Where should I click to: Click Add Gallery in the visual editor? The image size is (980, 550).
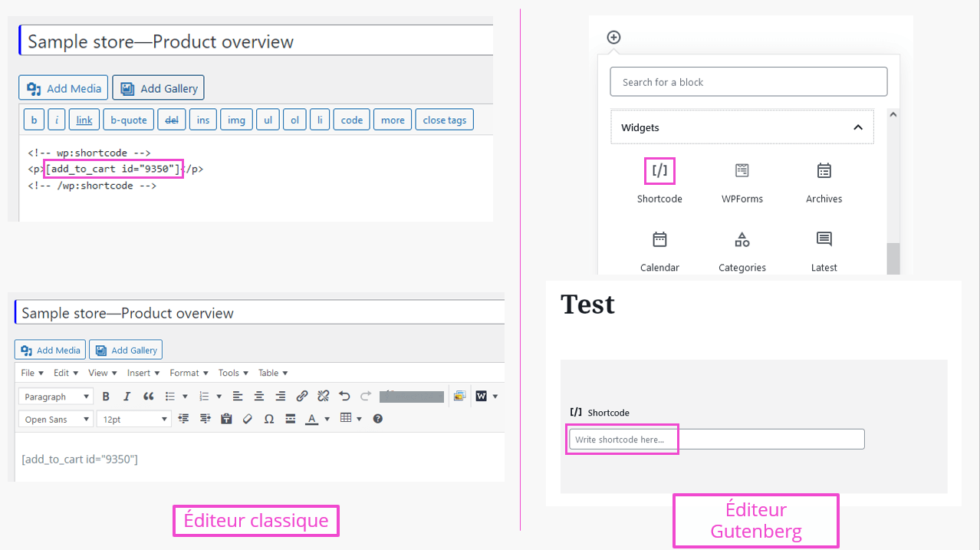pos(126,350)
